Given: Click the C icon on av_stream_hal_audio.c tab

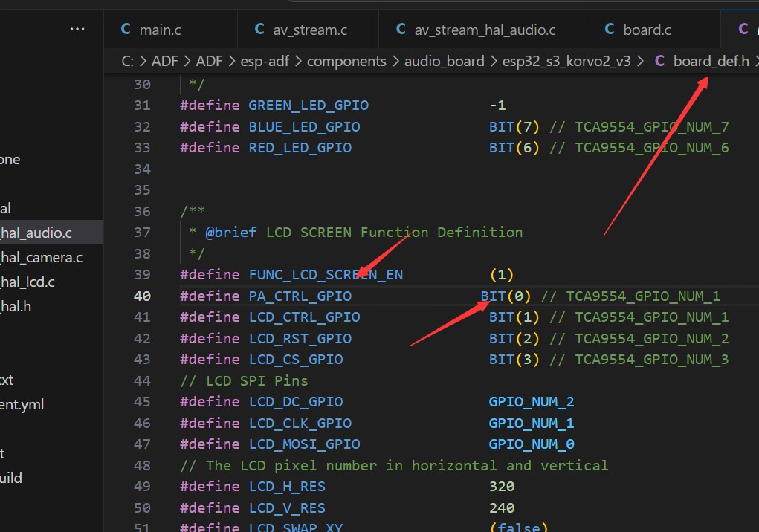Looking at the screenshot, I should [x=401, y=29].
